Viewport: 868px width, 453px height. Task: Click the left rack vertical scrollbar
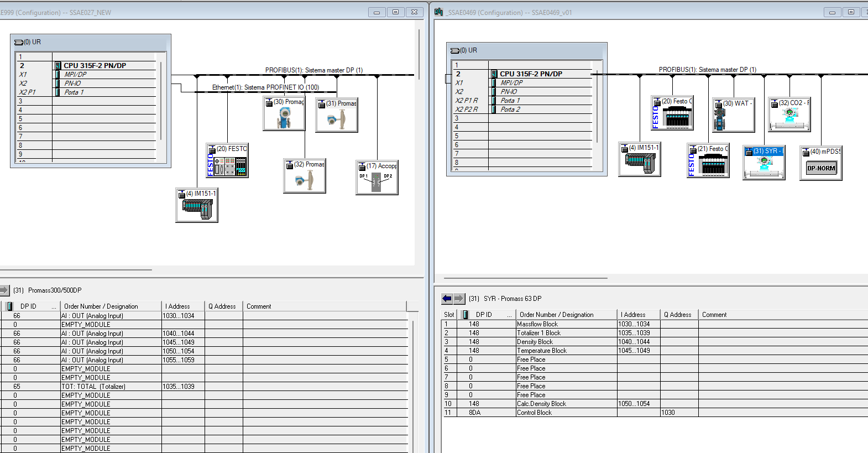click(161, 101)
